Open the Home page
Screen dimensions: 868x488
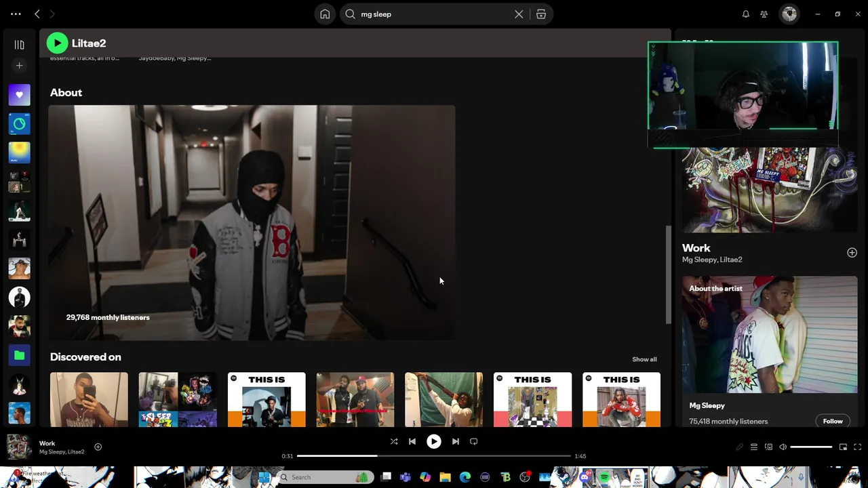(x=325, y=14)
